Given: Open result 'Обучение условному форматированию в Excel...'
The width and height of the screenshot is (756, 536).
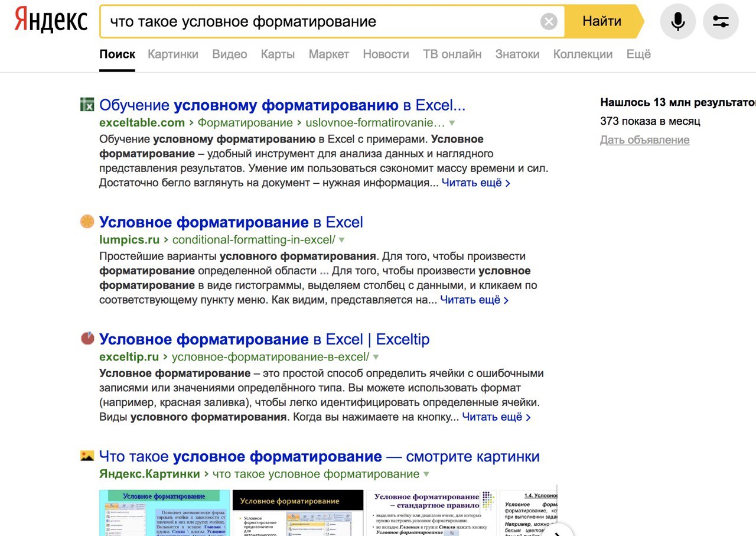Looking at the screenshot, I should 282,106.
